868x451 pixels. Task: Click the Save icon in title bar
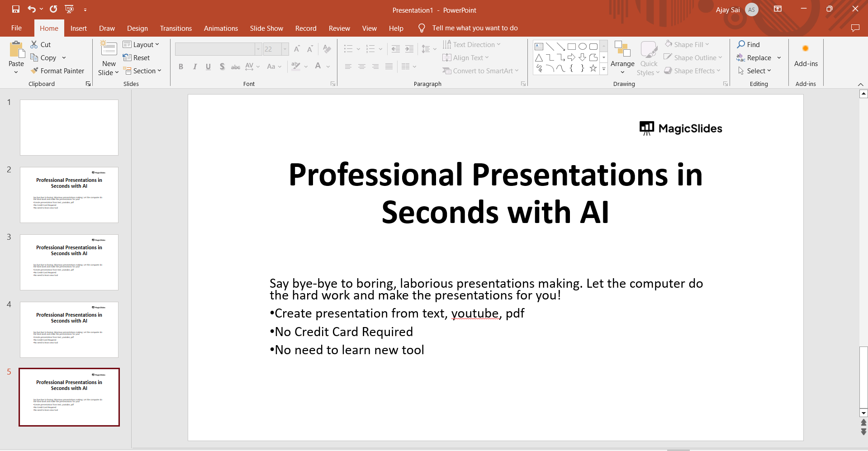tap(16, 9)
